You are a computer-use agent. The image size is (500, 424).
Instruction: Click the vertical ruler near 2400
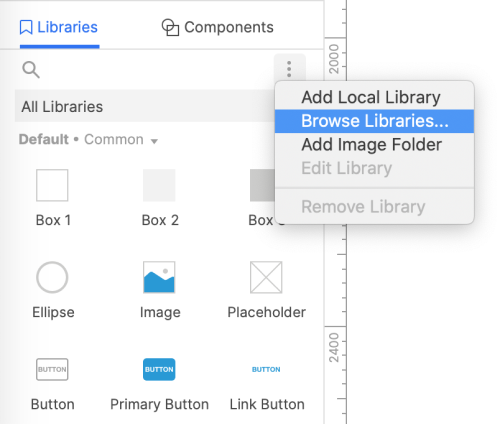334,348
